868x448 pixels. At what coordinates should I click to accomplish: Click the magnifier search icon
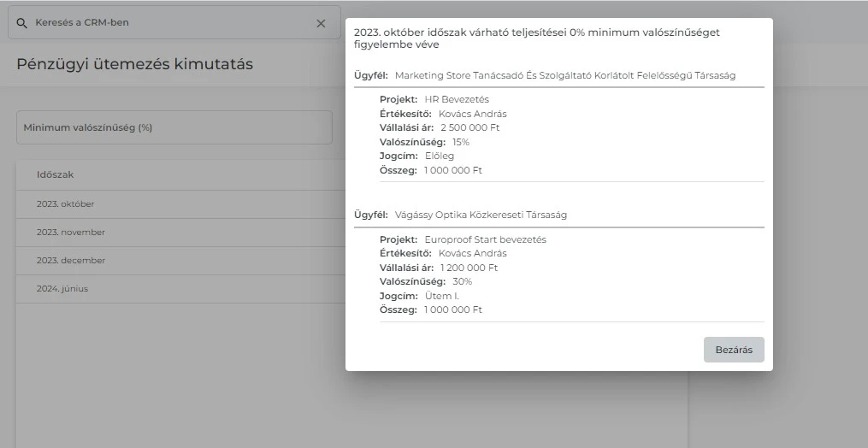22,23
